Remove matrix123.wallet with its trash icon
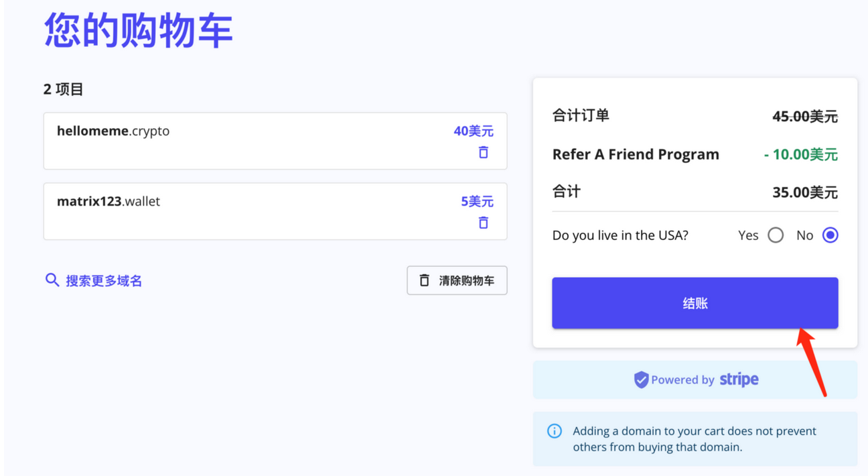Screen dimensions: 868x476 484,223
